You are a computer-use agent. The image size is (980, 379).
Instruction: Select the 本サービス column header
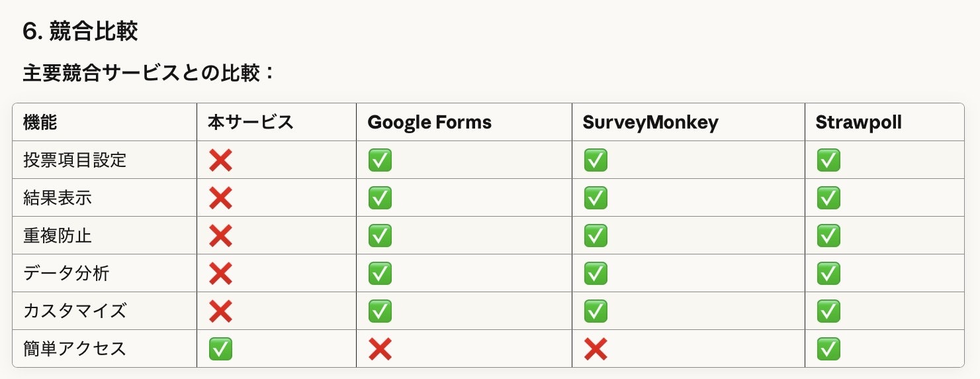(x=251, y=123)
